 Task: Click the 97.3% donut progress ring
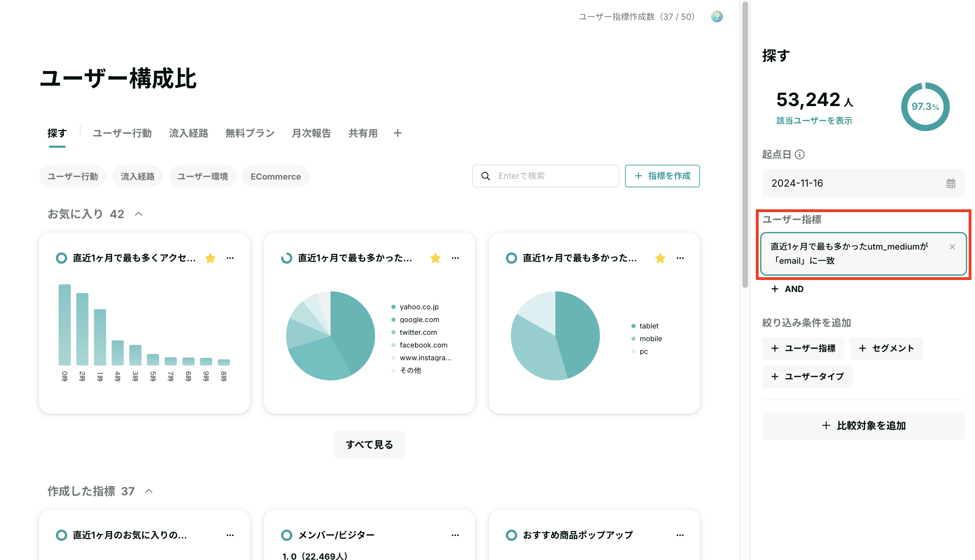(925, 106)
